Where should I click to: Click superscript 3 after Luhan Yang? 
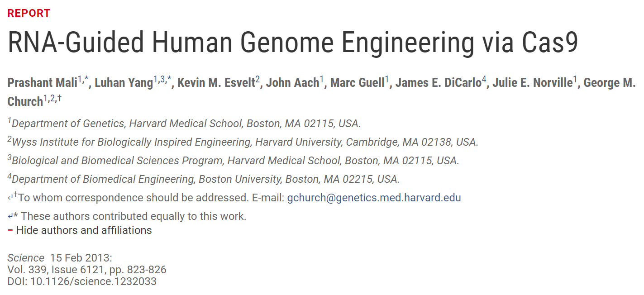pyautogui.click(x=162, y=80)
